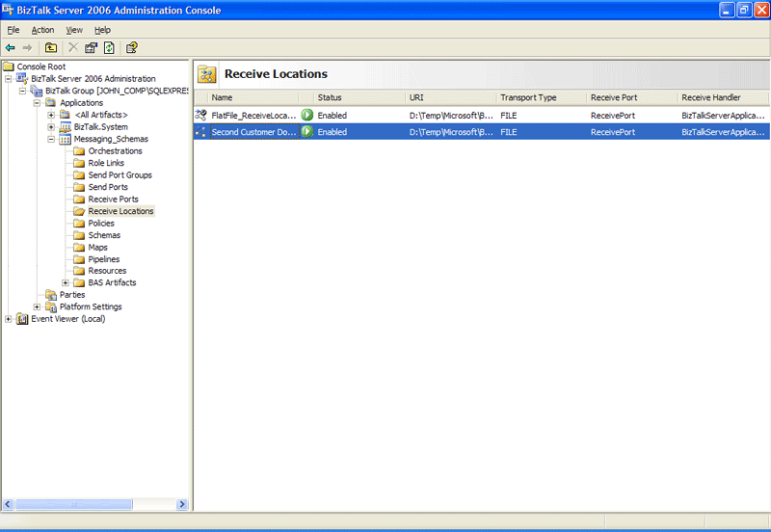Image resolution: width=771 pixels, height=532 pixels.
Task: Click the tree pane scroll right arrow
Action: [182, 504]
